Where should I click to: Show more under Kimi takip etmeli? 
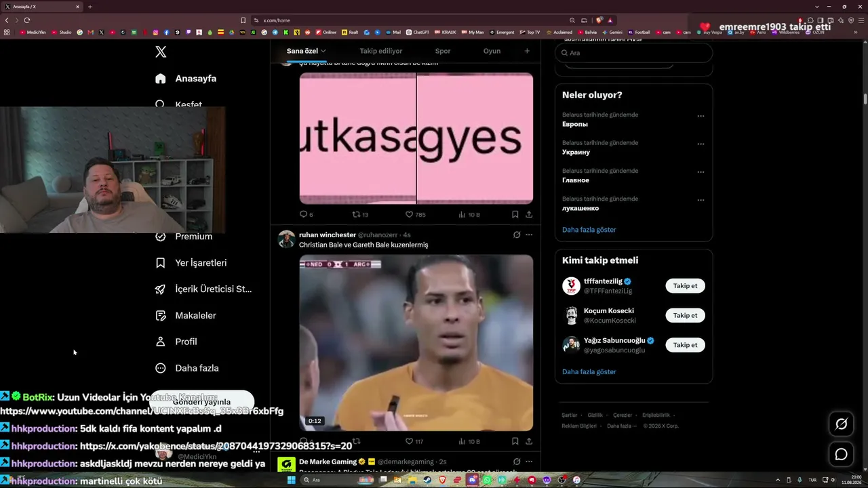coord(589,372)
